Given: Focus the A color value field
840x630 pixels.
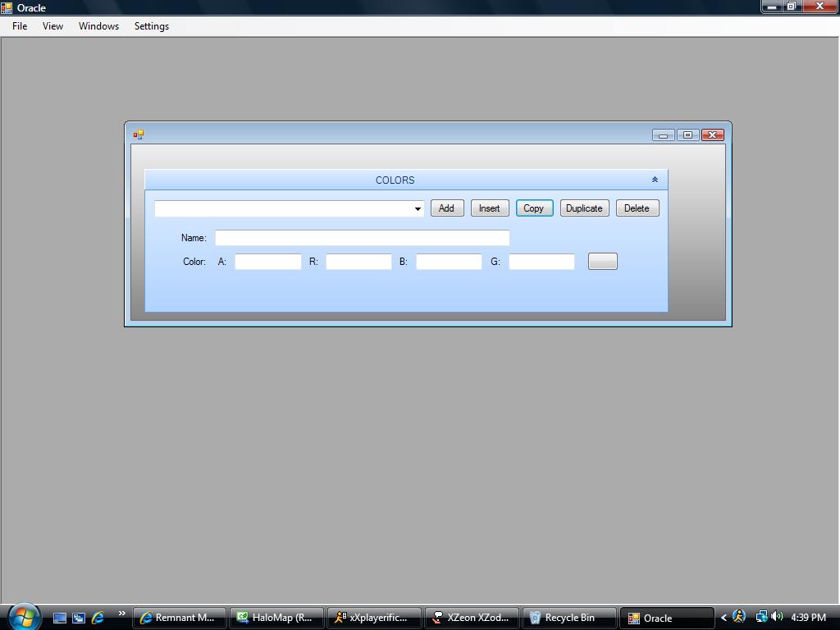Looking at the screenshot, I should [x=267, y=262].
